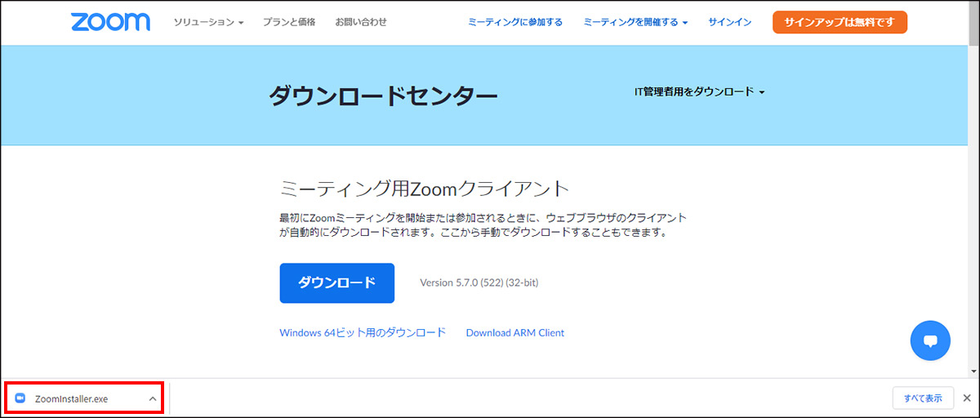Open the downloaded ZoomInstaller.exe file
The width and height of the screenshot is (980, 418).
(x=72, y=398)
